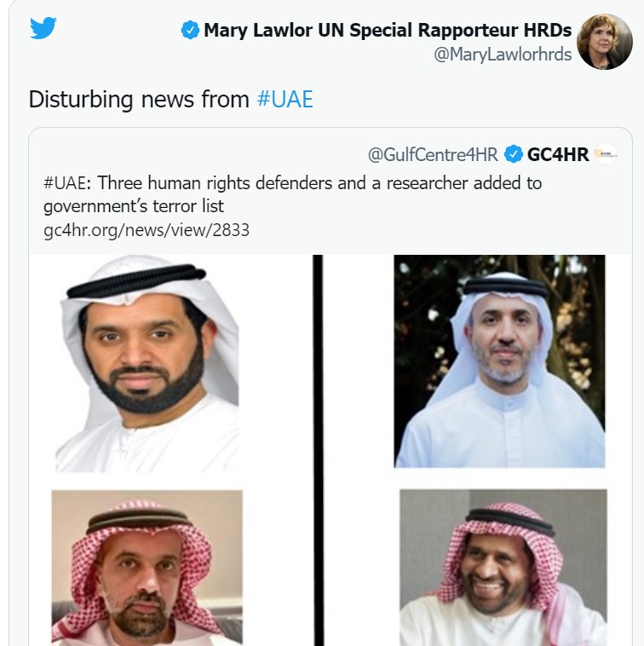
Task: Open the gc4hr.org/news/view/2833 link
Action: [146, 229]
